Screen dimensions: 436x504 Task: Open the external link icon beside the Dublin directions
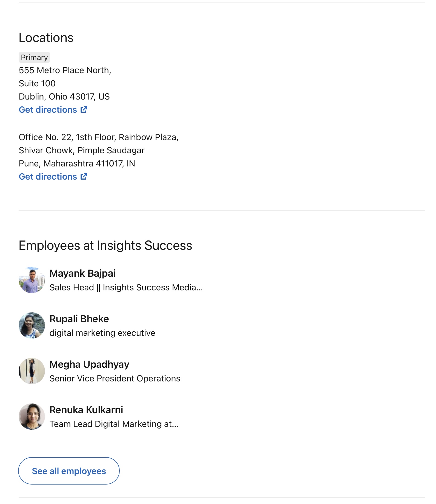84,110
